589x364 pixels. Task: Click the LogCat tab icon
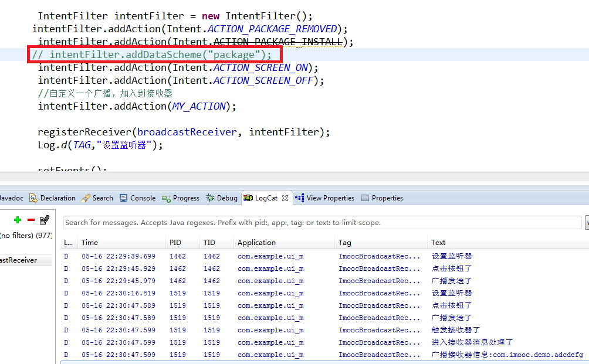click(x=248, y=198)
